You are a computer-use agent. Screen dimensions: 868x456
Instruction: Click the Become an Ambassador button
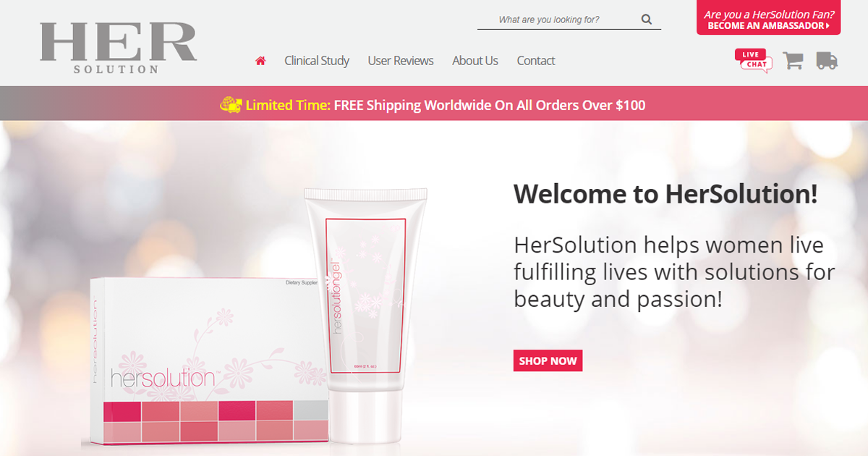tap(768, 17)
